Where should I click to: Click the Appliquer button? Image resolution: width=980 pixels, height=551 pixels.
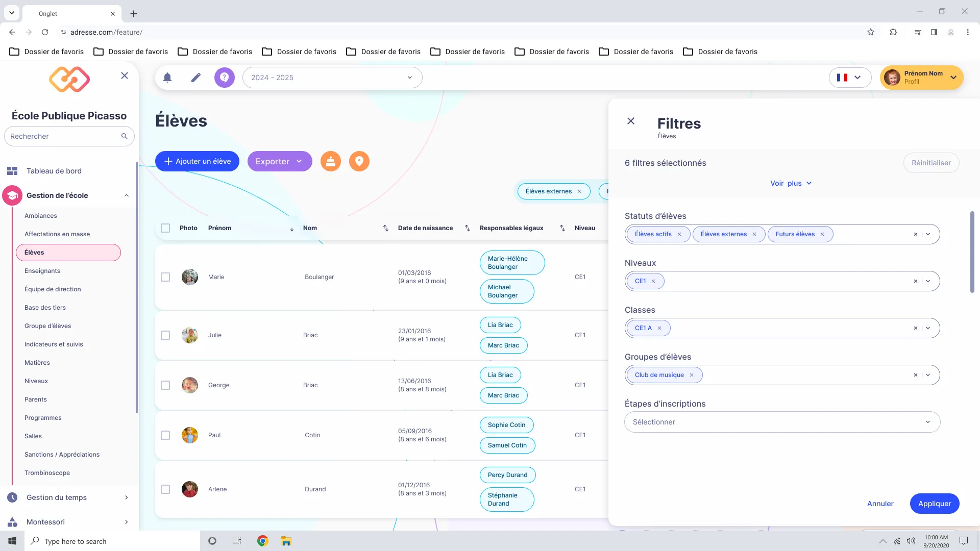tap(935, 504)
